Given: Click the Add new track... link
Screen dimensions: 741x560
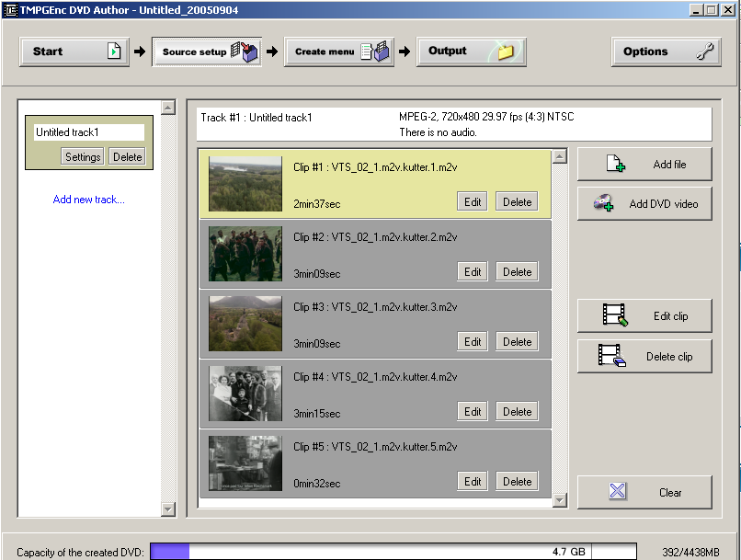Looking at the screenshot, I should 89,200.
